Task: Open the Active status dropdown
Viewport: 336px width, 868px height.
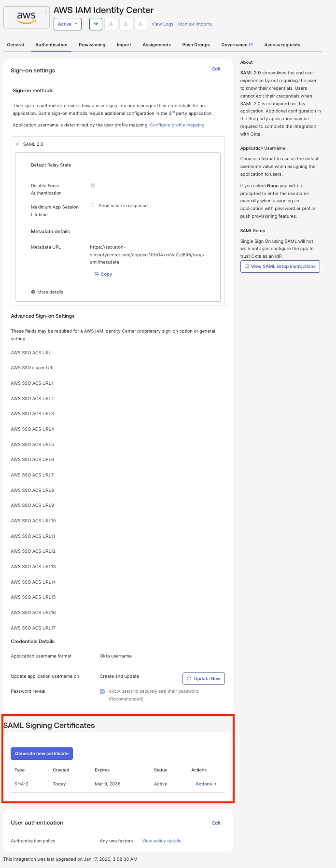Action: coord(68,24)
